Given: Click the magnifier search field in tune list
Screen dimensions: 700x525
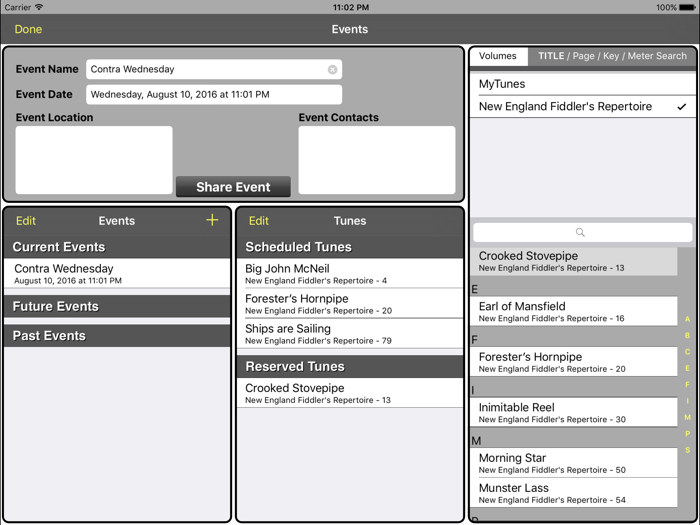Looking at the screenshot, I should pyautogui.click(x=583, y=232).
